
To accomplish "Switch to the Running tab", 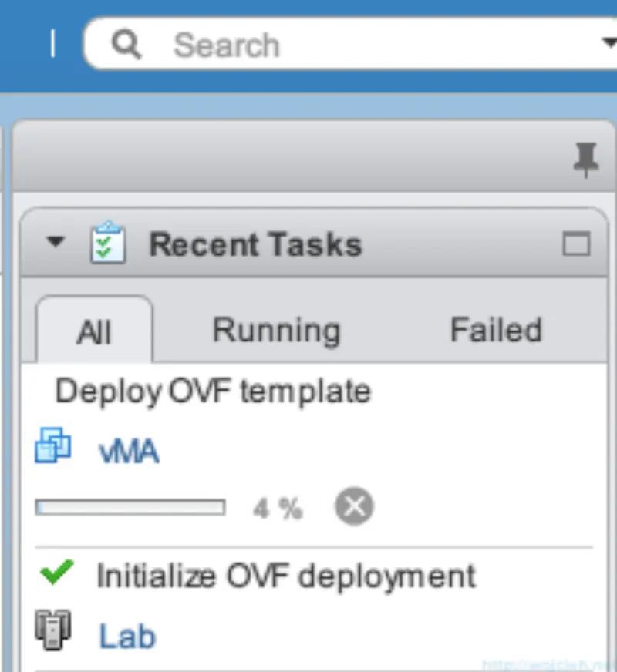I will tap(275, 330).
